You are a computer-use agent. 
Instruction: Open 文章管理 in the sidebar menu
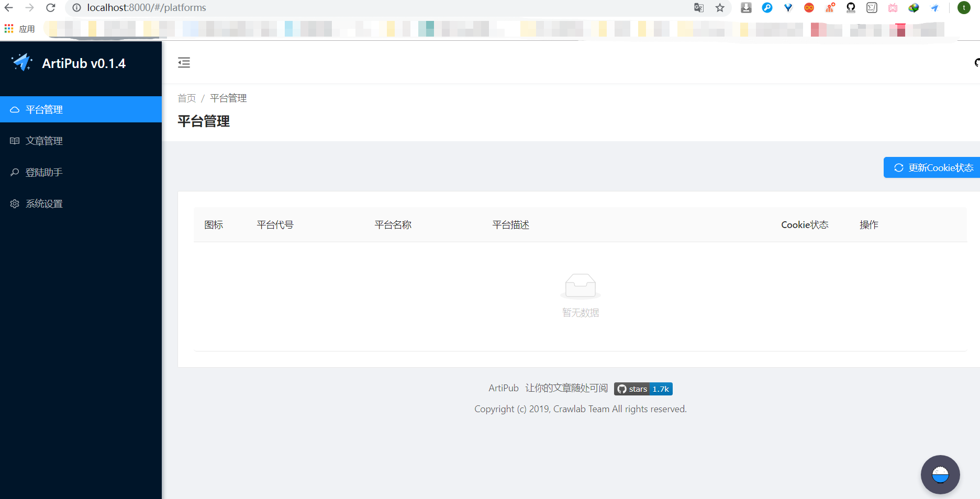pos(81,141)
